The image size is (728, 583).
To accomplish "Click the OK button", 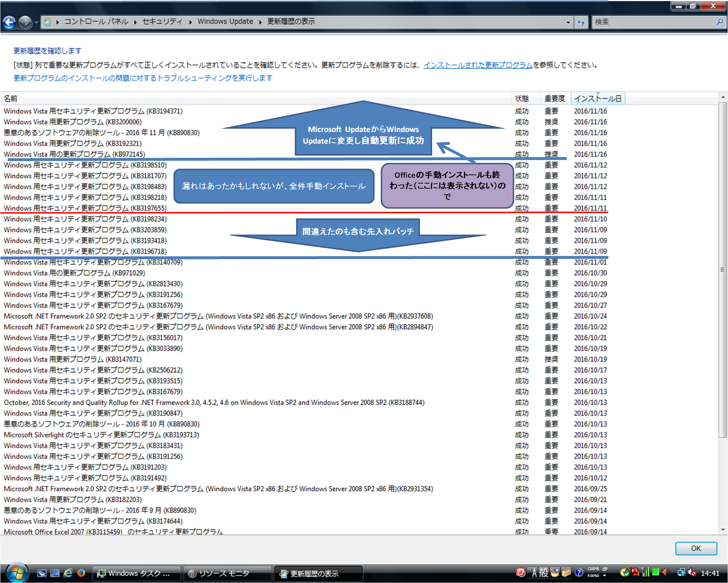I will (x=696, y=548).
